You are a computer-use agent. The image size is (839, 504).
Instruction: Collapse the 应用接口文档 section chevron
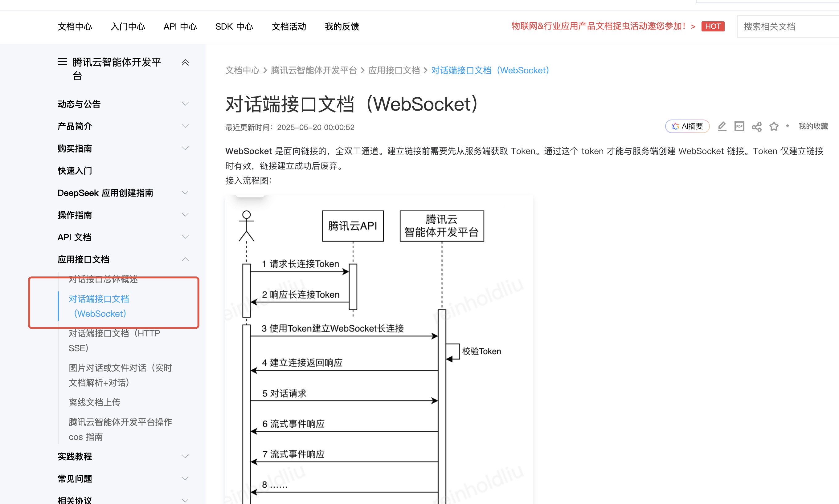pyautogui.click(x=185, y=259)
